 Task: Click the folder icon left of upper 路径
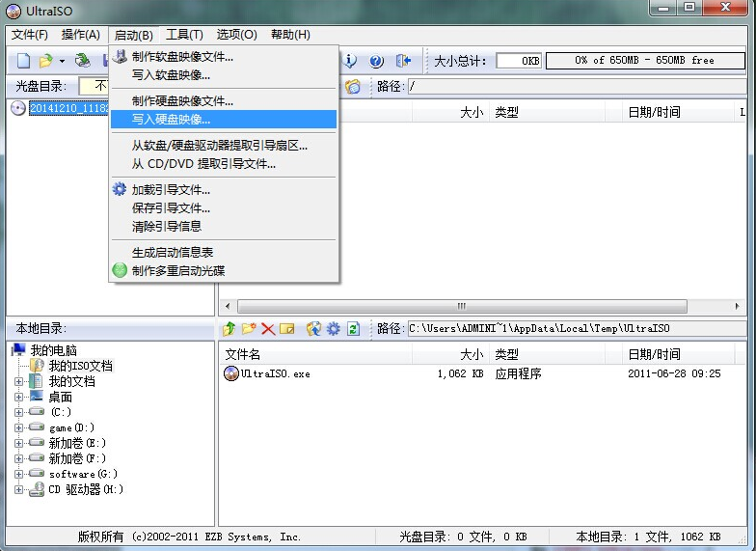pyautogui.click(x=353, y=87)
